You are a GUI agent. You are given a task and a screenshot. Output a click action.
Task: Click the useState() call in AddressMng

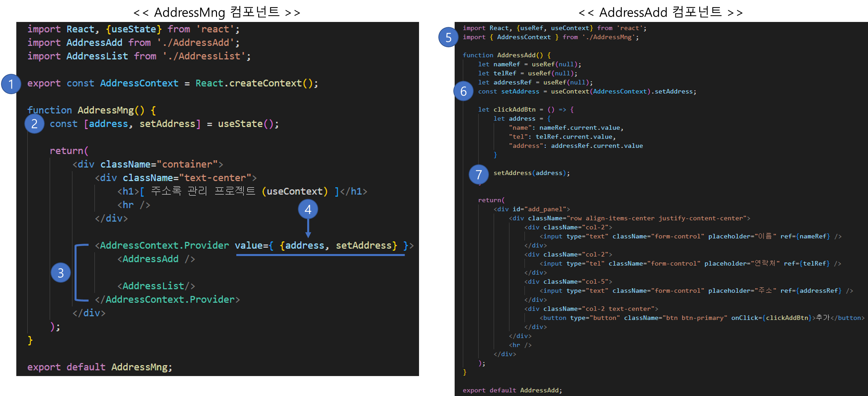[246, 124]
